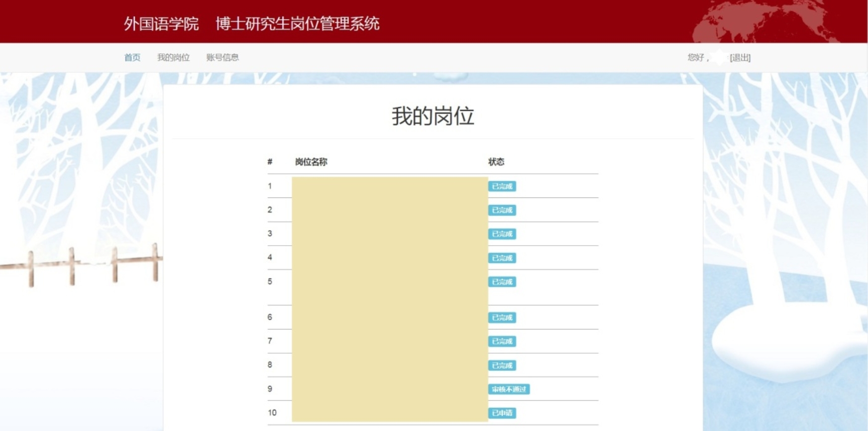868x431 pixels.
Task: Click the 审核不通过 badge in row 9
Action: (509, 389)
